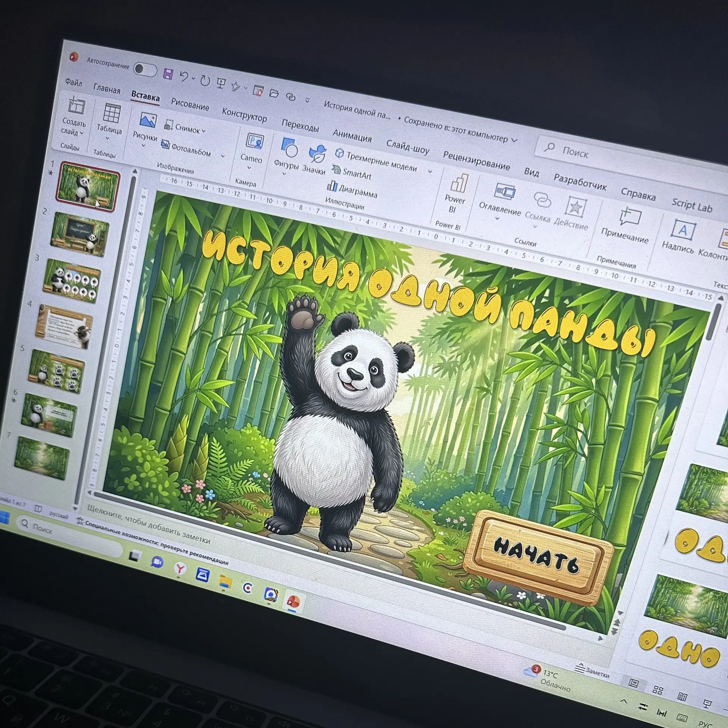Click the Windows Start button
This screenshot has width=728, height=728.
pos(4,518)
